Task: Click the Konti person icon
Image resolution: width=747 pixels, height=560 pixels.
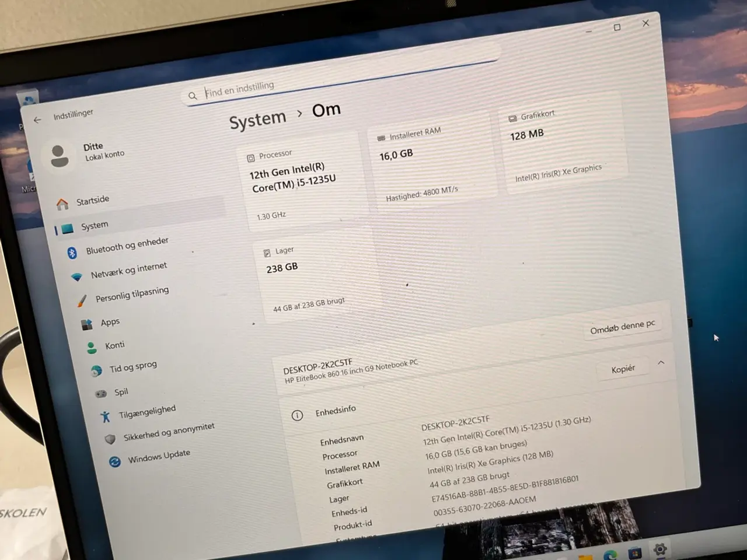Action: 92,348
